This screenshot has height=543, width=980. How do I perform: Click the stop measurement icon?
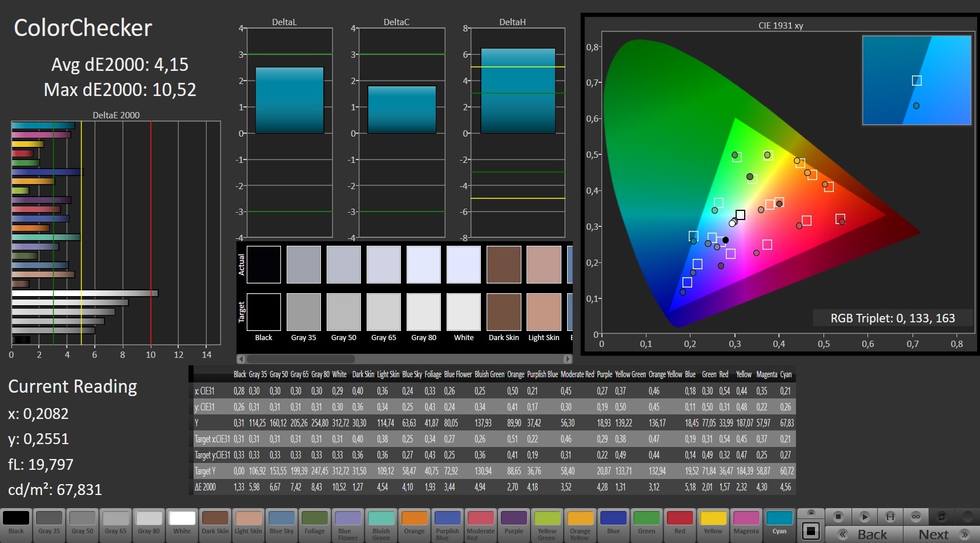tap(838, 517)
